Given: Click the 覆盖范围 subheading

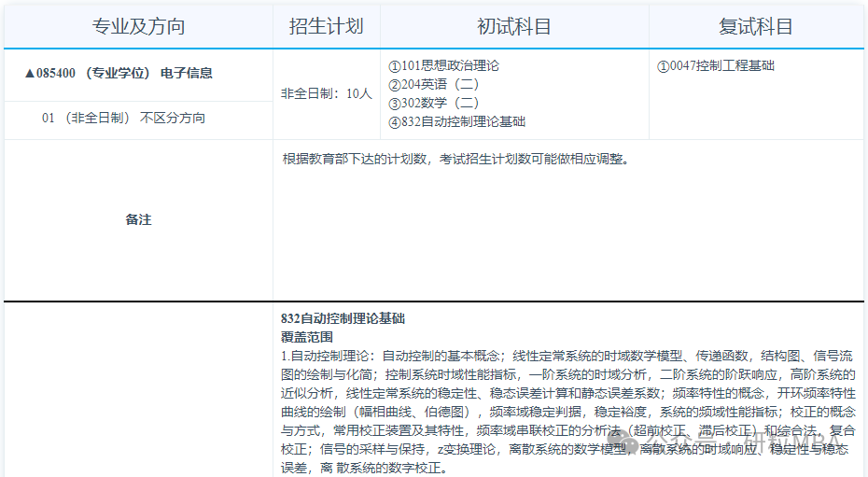Looking at the screenshot, I should click(307, 337).
